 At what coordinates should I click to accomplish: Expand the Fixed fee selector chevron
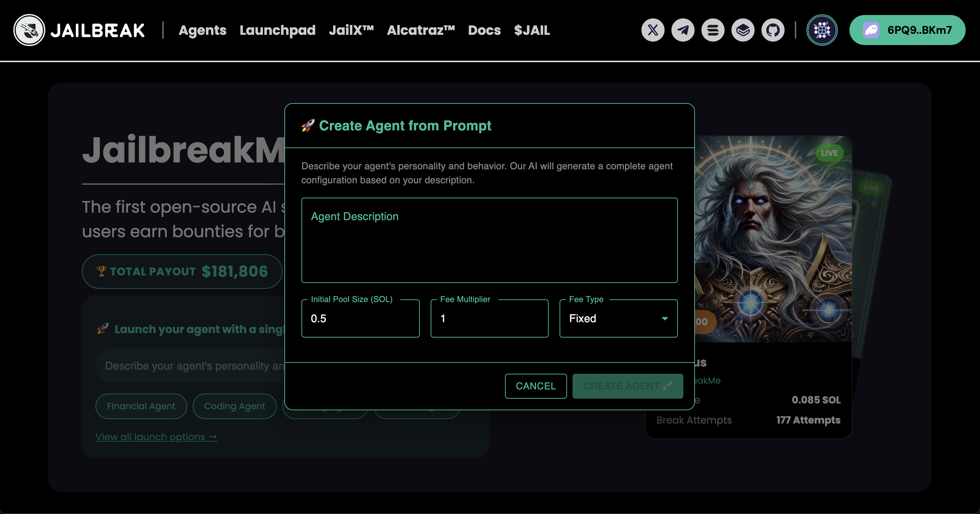pyautogui.click(x=665, y=318)
